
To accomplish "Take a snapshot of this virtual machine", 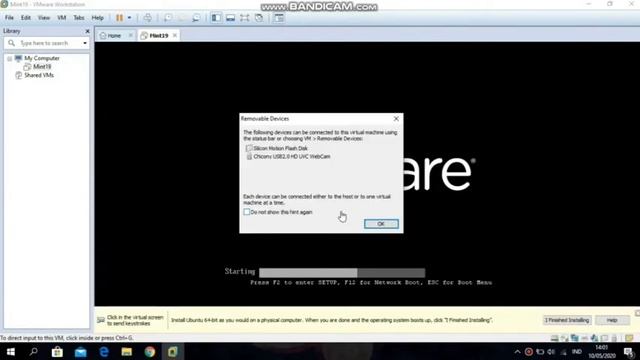I will coord(168,18).
